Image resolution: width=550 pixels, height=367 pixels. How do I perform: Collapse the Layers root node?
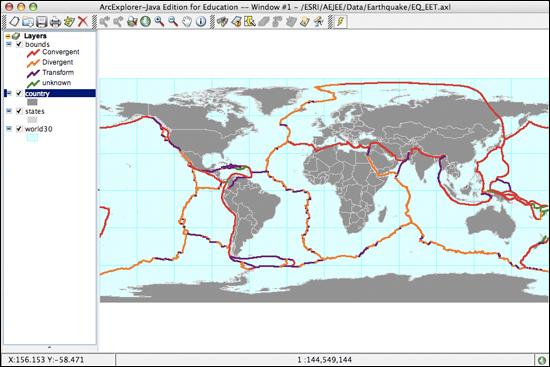pyautogui.click(x=8, y=36)
